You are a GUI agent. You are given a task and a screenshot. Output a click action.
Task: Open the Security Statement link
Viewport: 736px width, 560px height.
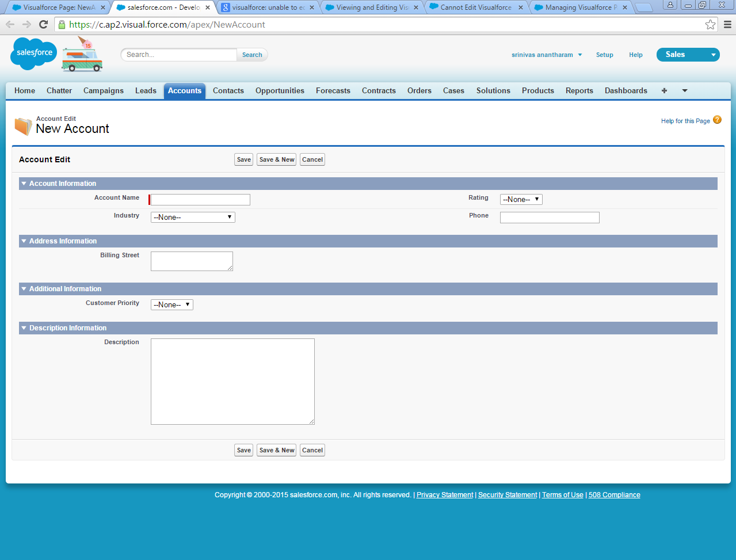[508, 495]
